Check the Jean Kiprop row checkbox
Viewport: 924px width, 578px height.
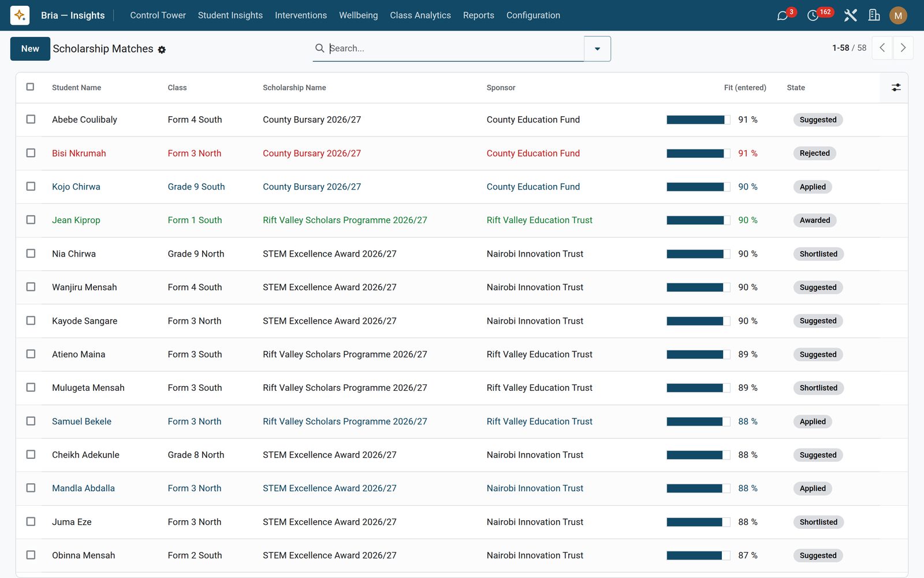[x=31, y=220]
